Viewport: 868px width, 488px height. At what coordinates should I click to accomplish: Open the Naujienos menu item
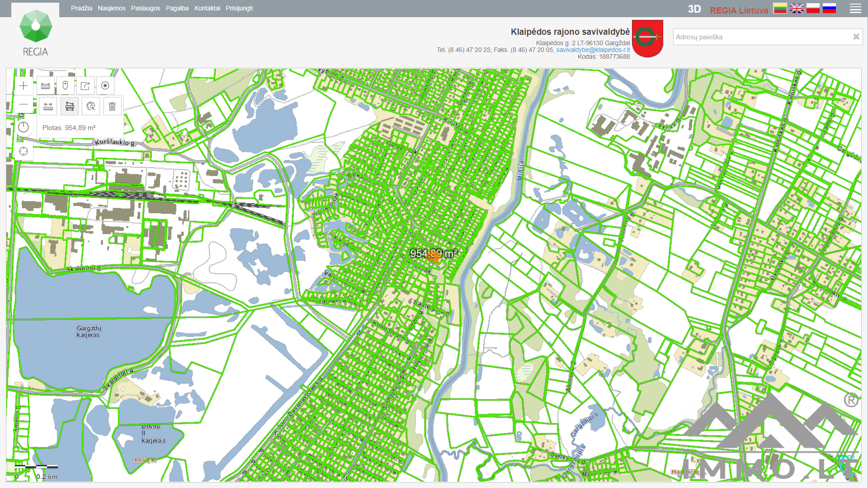tap(112, 8)
